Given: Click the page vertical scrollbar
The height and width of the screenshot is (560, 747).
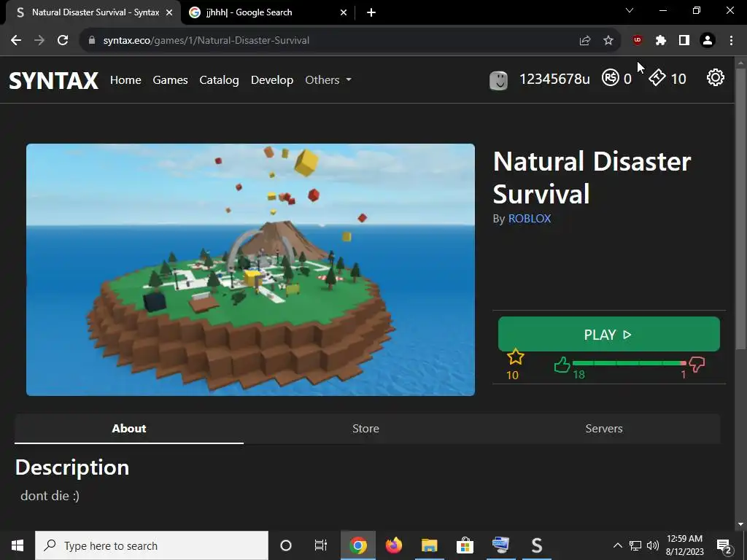Looking at the screenshot, I should coord(740,208).
